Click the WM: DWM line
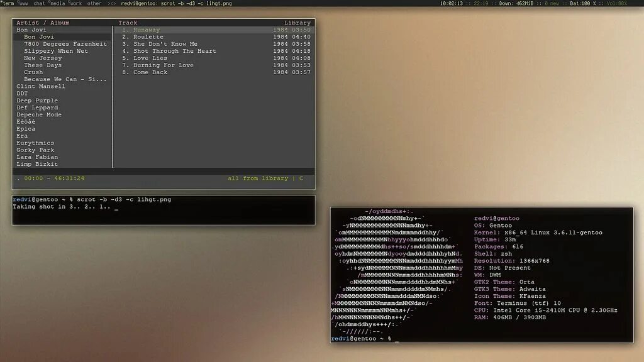This screenshot has height=362, width=644. point(487,275)
